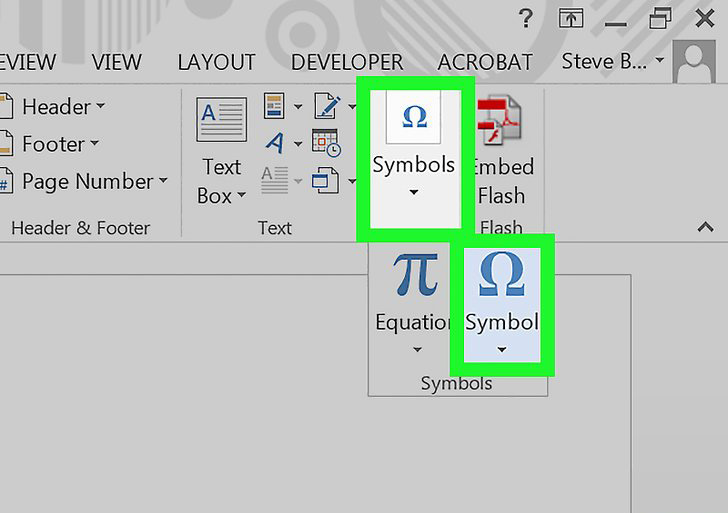Expand the Object dropdown arrow
728x513 pixels.
coord(352,181)
